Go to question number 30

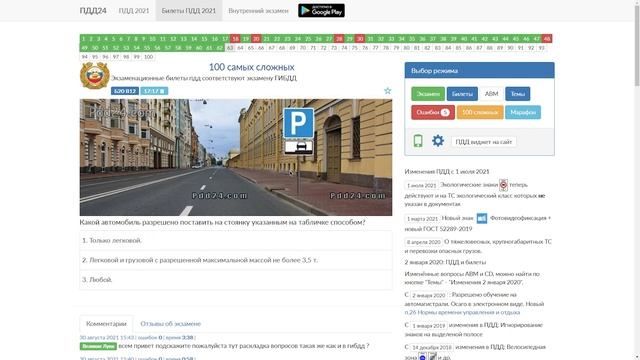[x=360, y=39]
